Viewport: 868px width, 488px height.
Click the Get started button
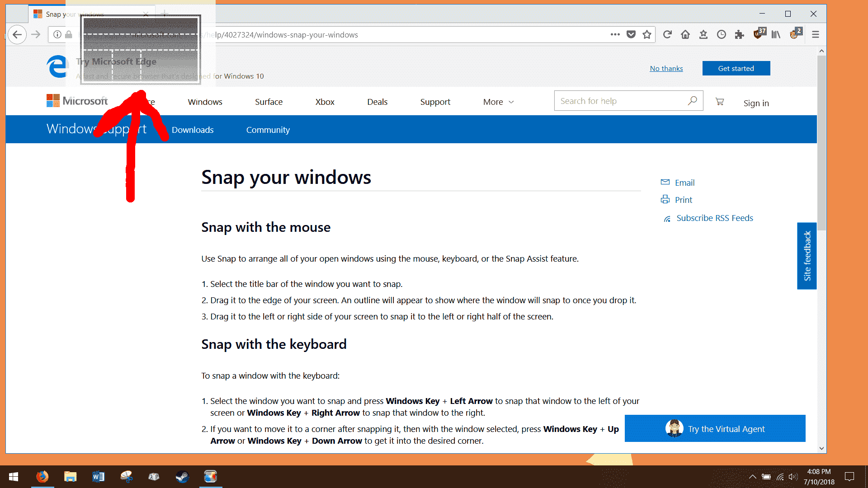click(736, 68)
